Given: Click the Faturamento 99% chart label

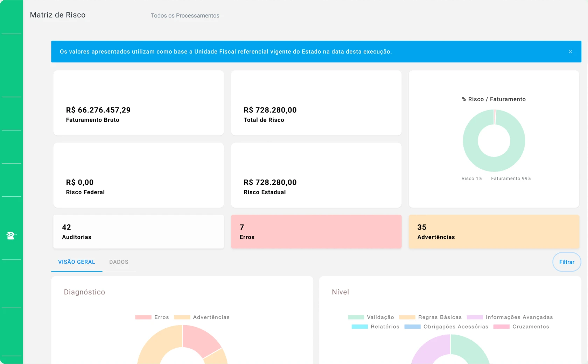Looking at the screenshot, I should point(511,178).
